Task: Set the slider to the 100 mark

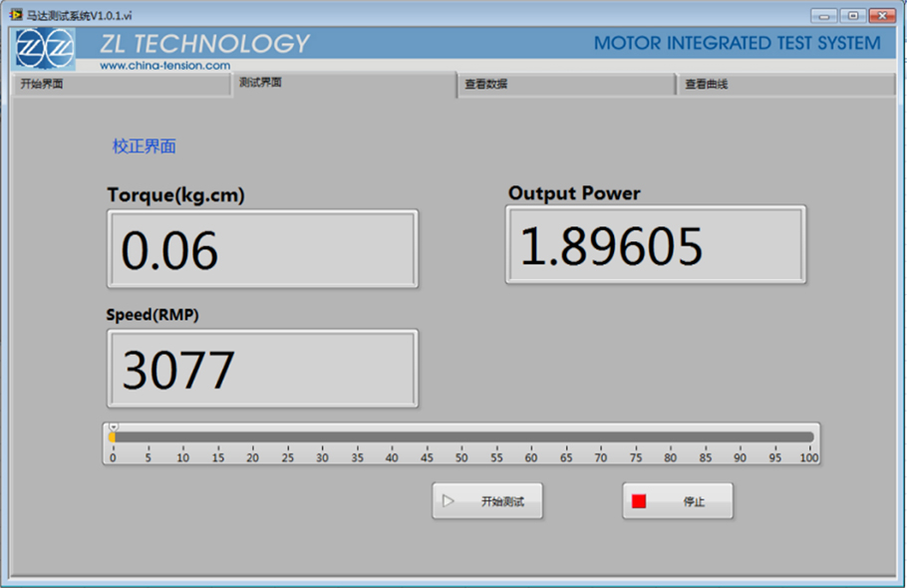Action: (x=809, y=437)
